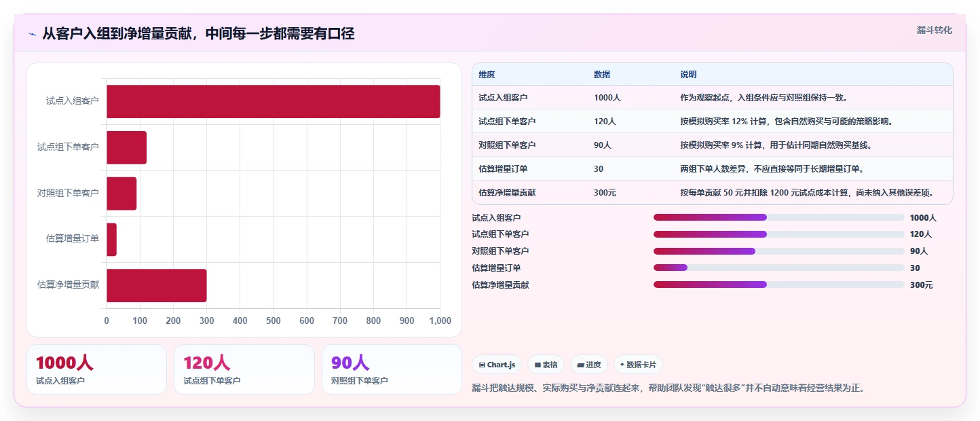980x421 pixels.
Task: Click the 试点组下单客户 y-axis label in the chart
Action: (x=68, y=147)
